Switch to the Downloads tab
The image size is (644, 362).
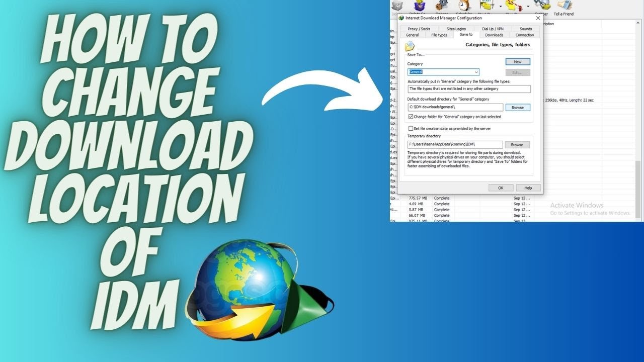(494, 35)
